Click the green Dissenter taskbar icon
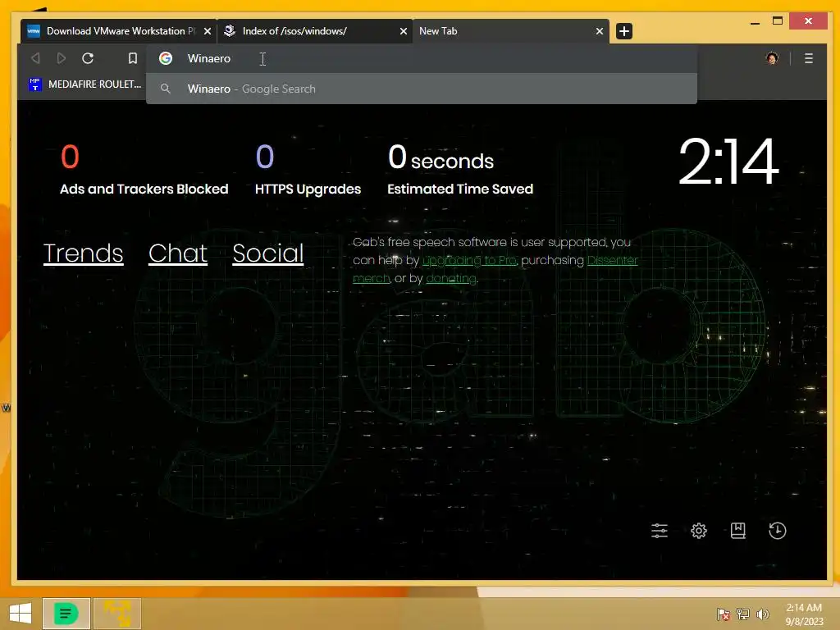The image size is (840, 630). tap(66, 614)
